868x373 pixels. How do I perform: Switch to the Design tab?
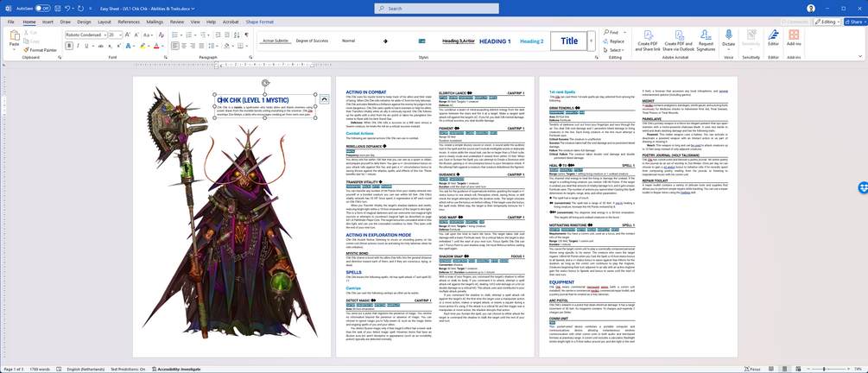(x=84, y=22)
